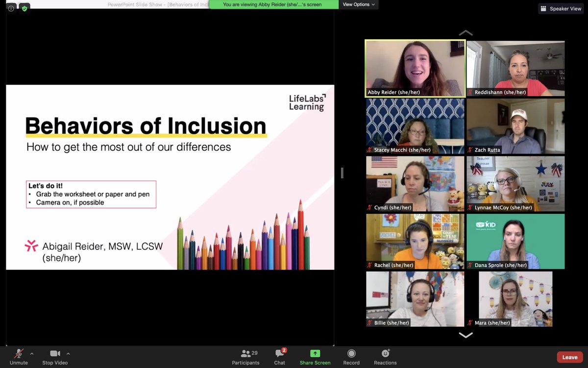588x368 pixels.
Task: Click the muted mic icon beside Reddishann
Action: [470, 92]
